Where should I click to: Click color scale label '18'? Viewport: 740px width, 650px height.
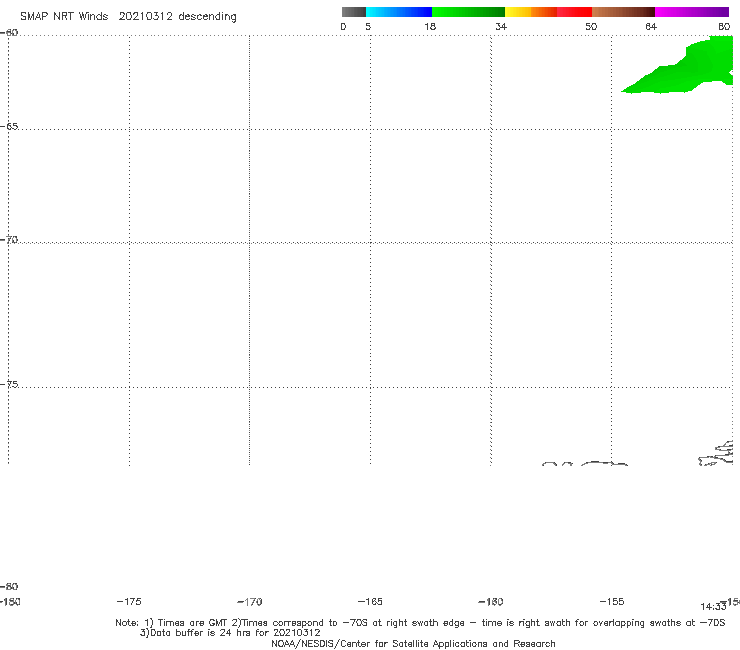tap(430, 26)
